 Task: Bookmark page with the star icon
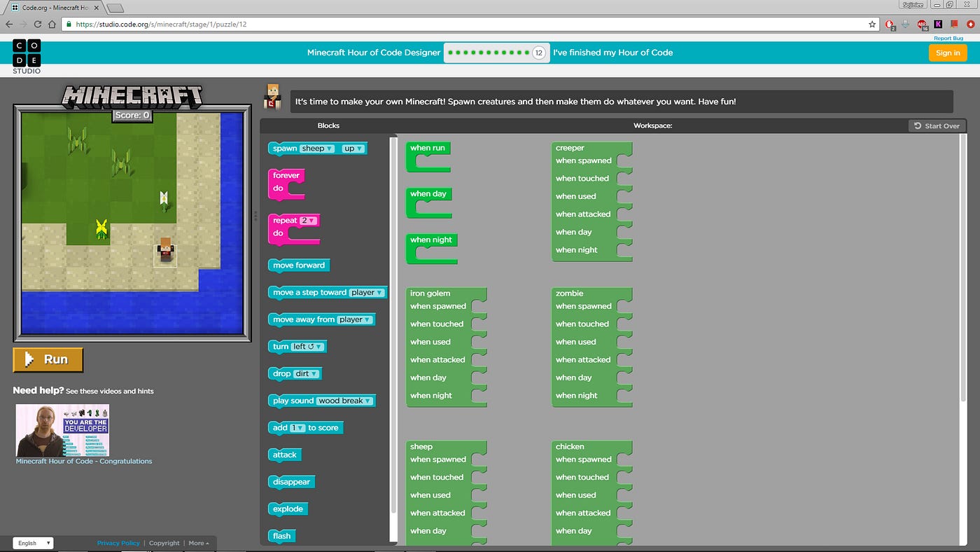tap(872, 24)
